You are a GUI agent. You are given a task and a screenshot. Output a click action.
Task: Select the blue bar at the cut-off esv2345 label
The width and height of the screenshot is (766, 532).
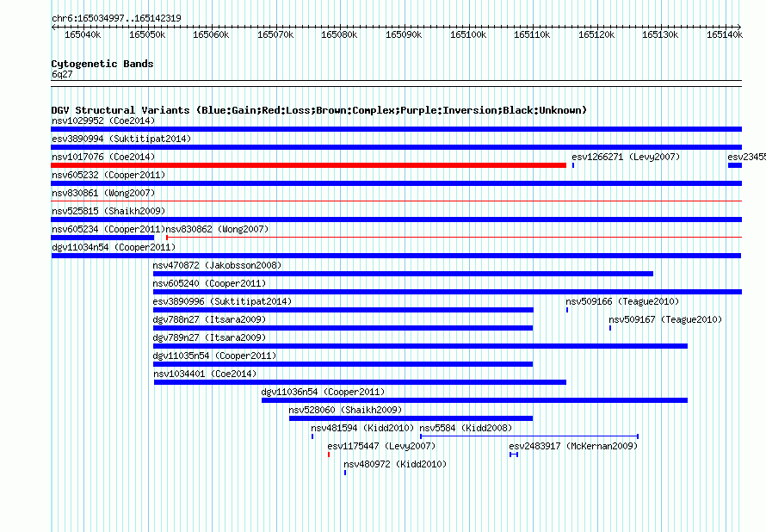pos(735,165)
